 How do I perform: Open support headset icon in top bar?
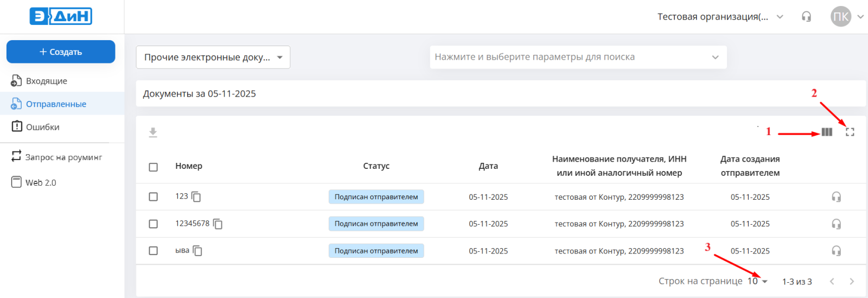pyautogui.click(x=806, y=17)
